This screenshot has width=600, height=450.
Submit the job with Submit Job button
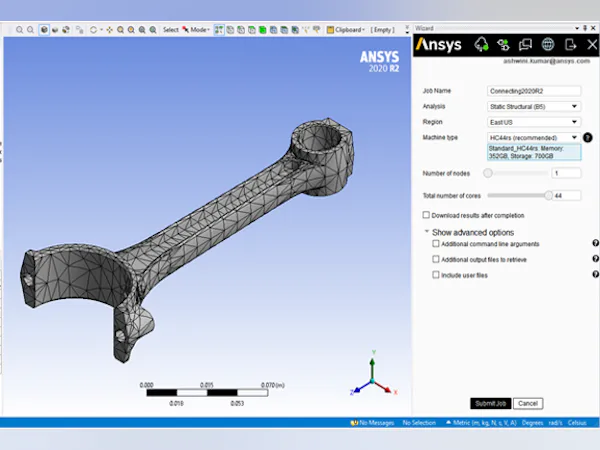491,403
